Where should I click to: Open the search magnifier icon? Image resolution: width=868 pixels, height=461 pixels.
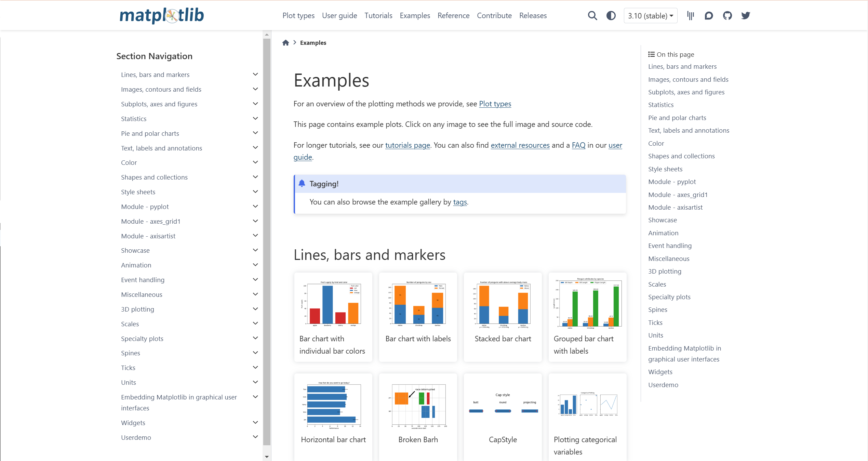tap(592, 16)
